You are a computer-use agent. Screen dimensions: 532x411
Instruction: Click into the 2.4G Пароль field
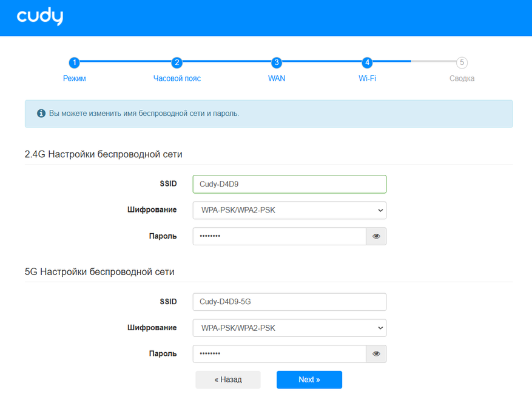click(x=279, y=236)
